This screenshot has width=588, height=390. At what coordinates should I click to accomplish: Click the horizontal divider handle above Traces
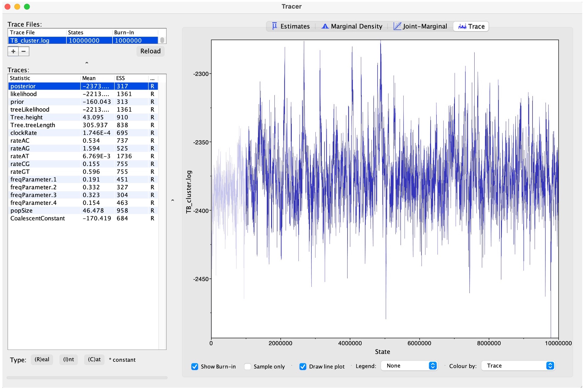[87, 63]
